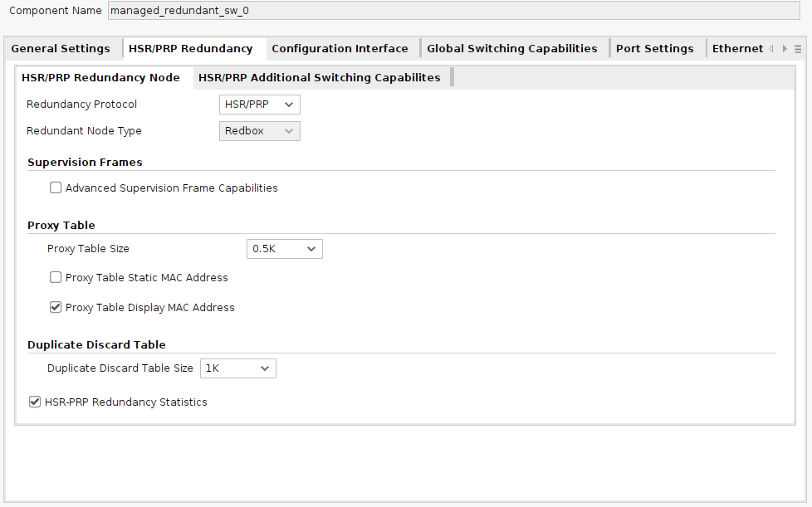Open the tab list menu icon
812x507 pixels.
(798, 49)
